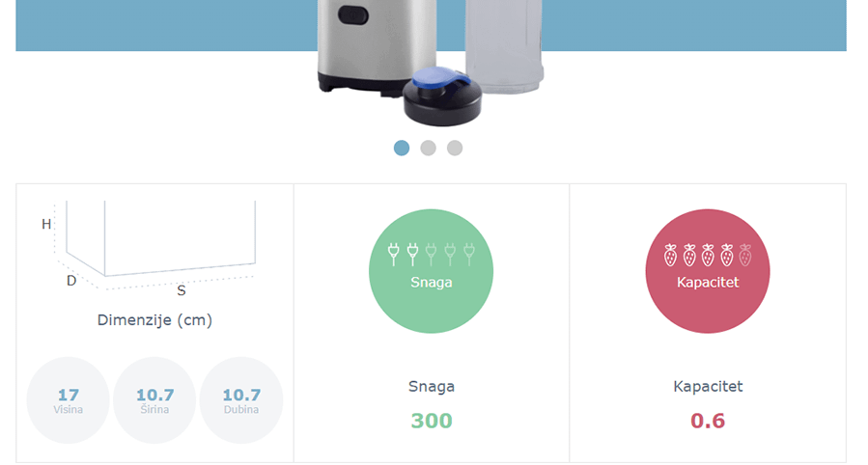
Task: Click the faded fifth strawberry icon
Action: pos(745,255)
